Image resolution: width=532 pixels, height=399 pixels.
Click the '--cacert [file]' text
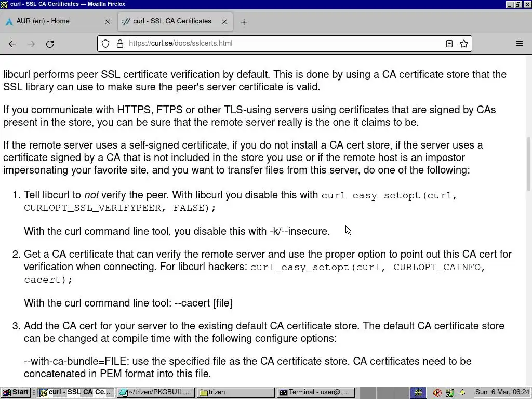tap(203, 303)
